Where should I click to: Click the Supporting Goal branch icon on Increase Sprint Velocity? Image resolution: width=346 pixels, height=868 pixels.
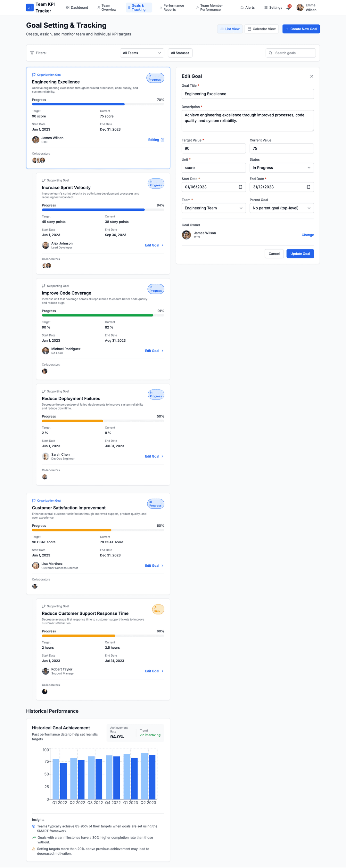click(44, 180)
